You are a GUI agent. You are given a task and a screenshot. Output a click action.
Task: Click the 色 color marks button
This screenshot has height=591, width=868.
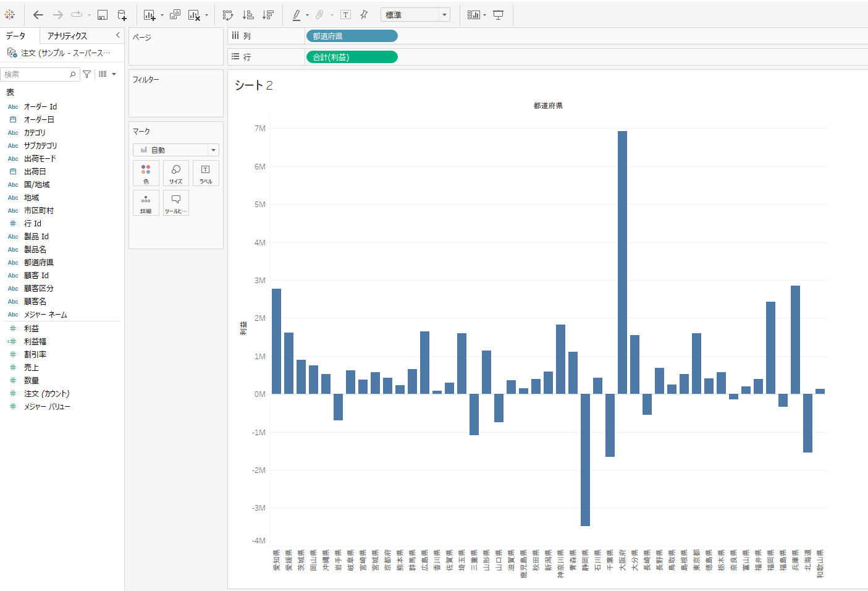tap(146, 174)
